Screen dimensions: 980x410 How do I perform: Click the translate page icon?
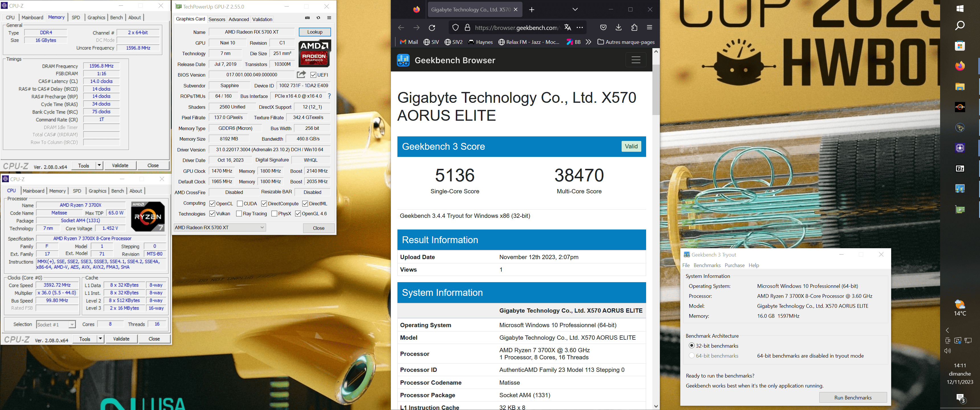point(567,27)
